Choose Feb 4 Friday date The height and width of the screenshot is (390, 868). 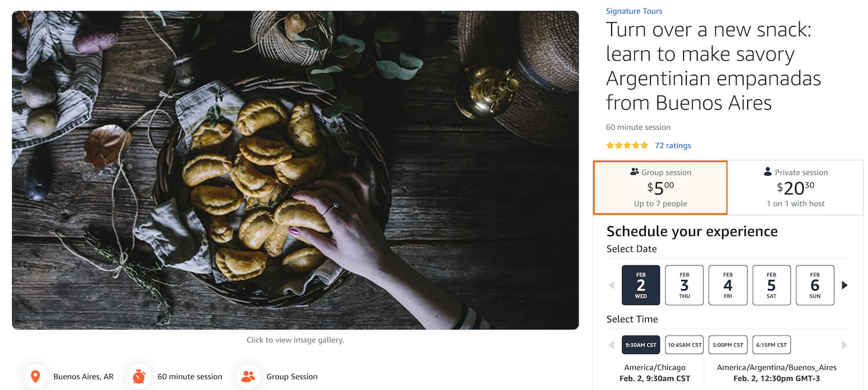tap(728, 285)
